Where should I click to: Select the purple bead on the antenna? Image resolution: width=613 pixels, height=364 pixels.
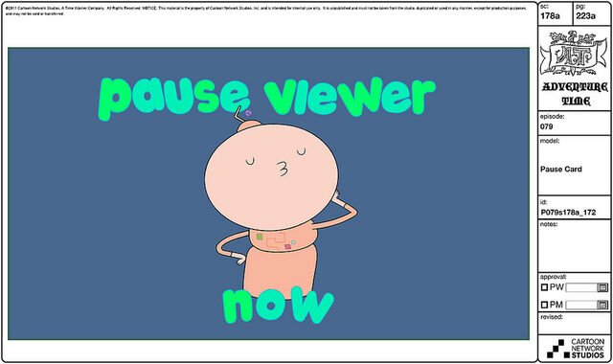tap(248, 113)
